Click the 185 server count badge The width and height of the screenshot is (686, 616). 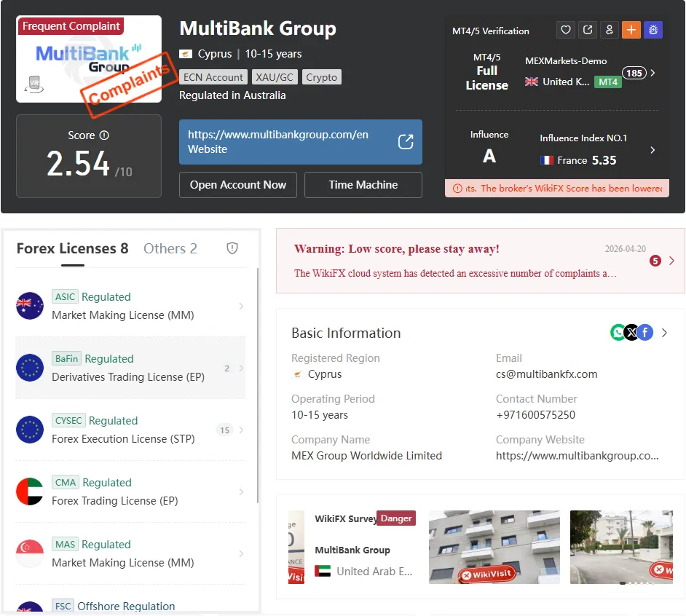pos(634,73)
